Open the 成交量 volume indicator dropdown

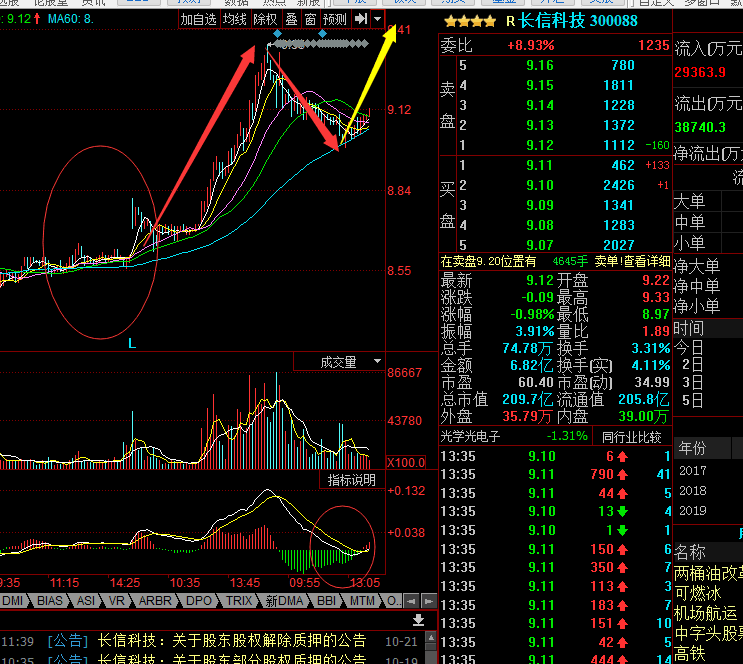pos(349,362)
